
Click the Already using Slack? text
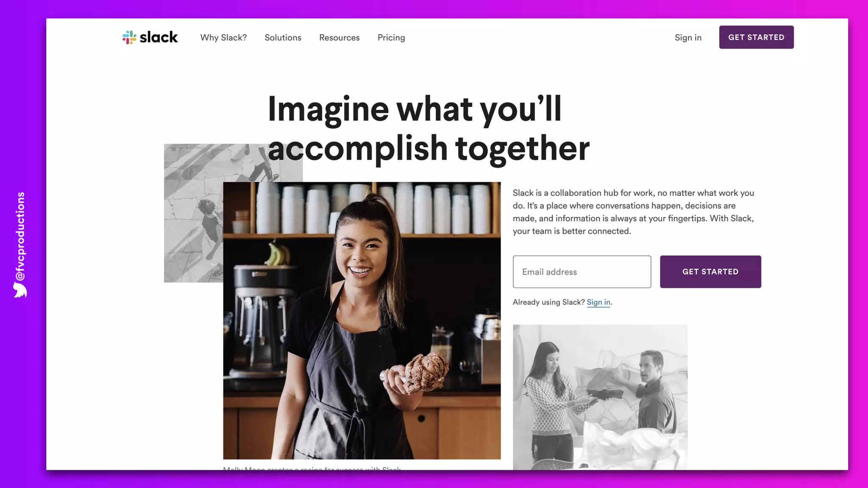click(x=549, y=302)
